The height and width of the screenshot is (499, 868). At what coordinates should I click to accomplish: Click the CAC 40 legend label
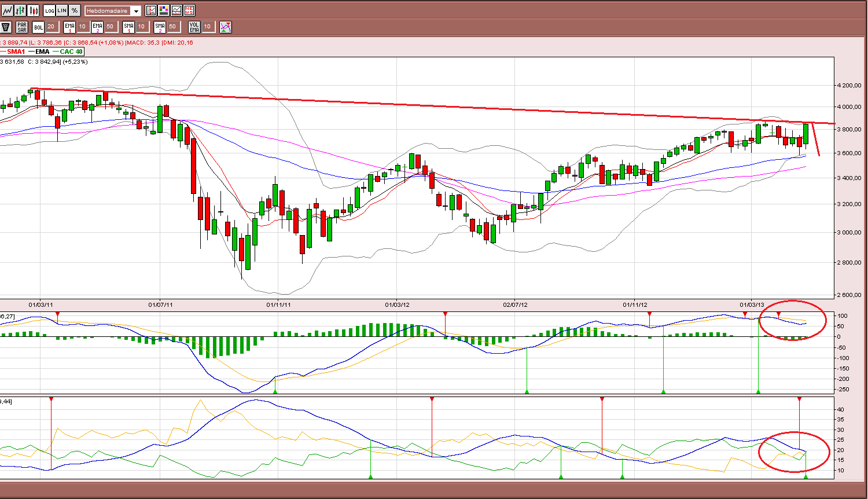click(71, 52)
